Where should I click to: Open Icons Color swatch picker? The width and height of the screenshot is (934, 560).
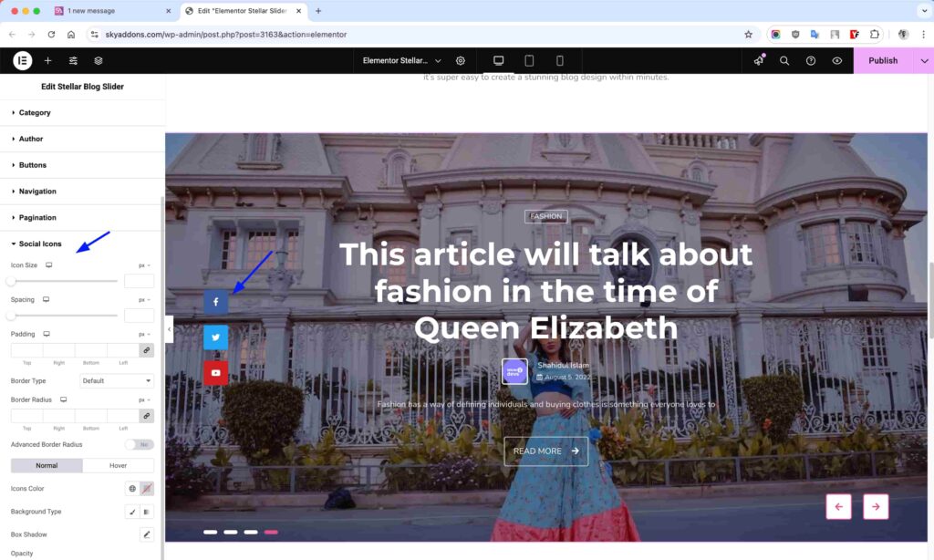[x=147, y=489]
